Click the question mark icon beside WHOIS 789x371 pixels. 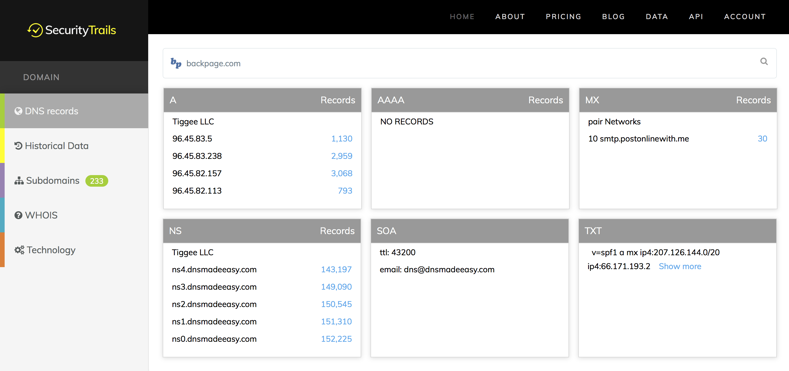(19, 215)
